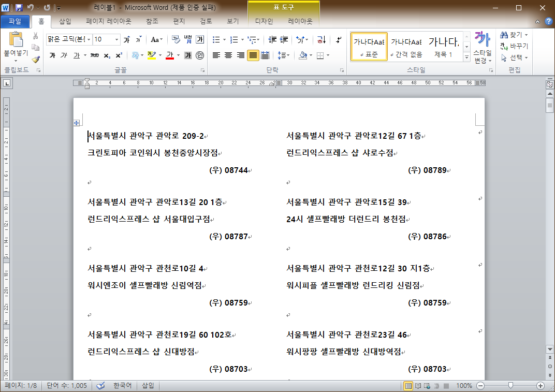Switch to the 디자인 table Design tab
555x392 pixels.
(264, 21)
